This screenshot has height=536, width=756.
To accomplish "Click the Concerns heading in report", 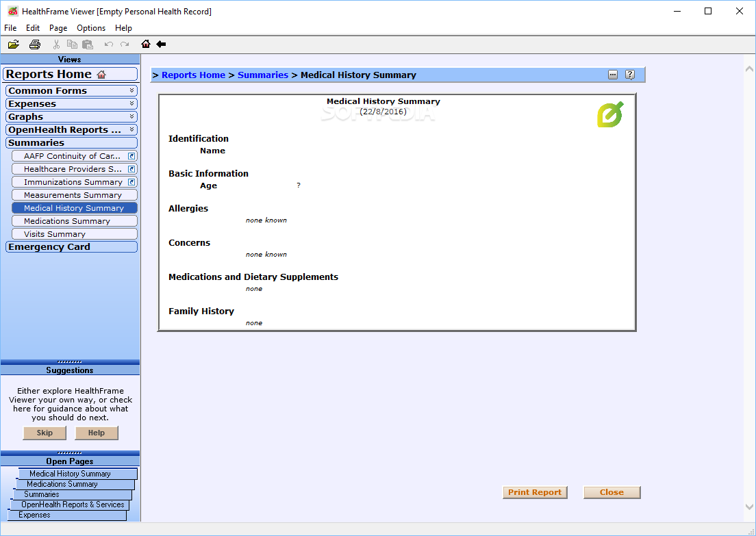I will pos(190,242).
